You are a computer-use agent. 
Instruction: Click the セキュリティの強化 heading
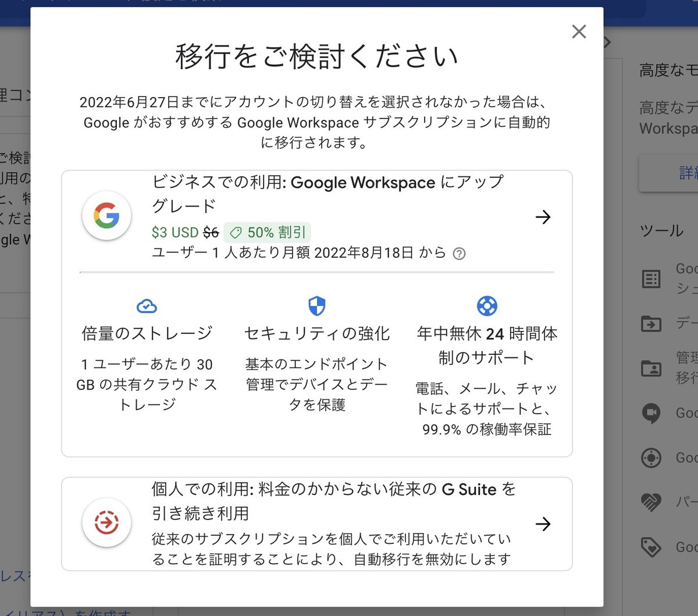coord(317,333)
